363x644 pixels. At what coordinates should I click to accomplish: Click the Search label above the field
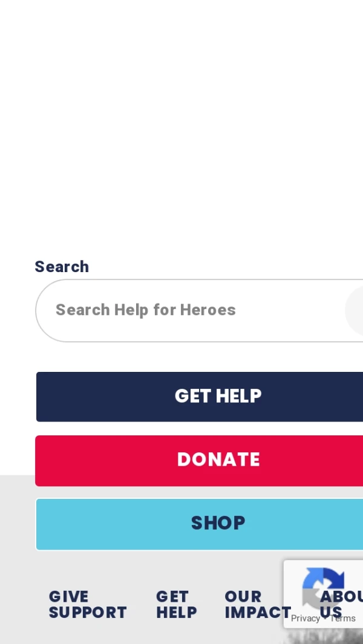[x=62, y=267]
